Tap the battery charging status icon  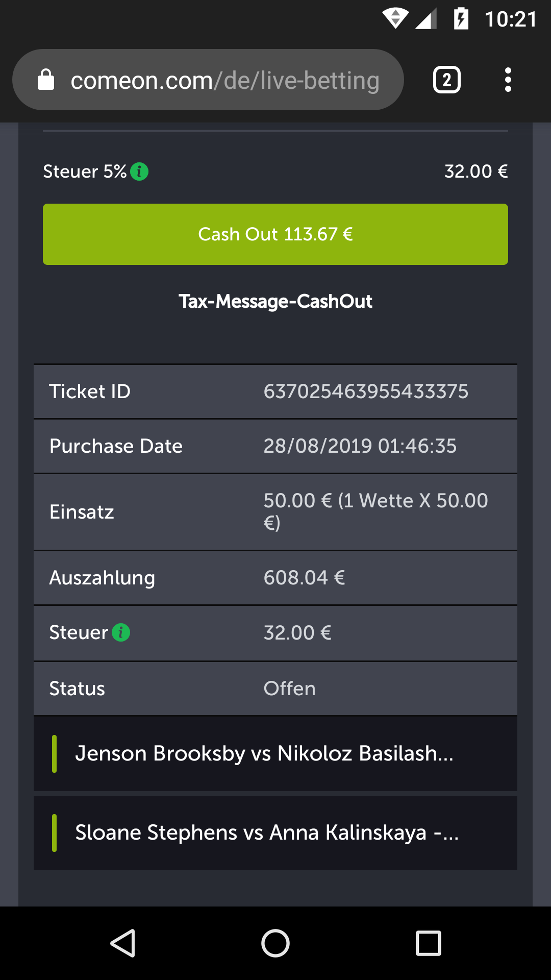click(461, 19)
